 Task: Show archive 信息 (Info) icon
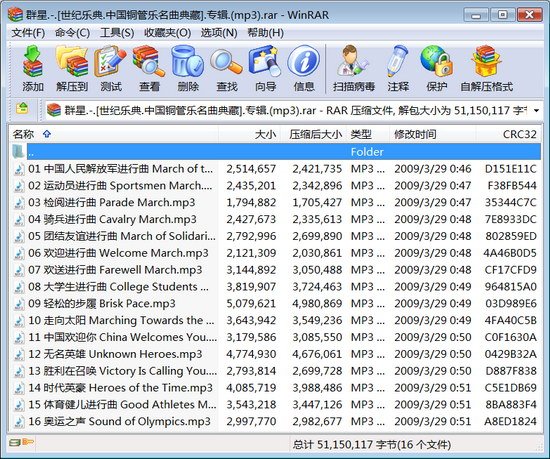(x=304, y=68)
